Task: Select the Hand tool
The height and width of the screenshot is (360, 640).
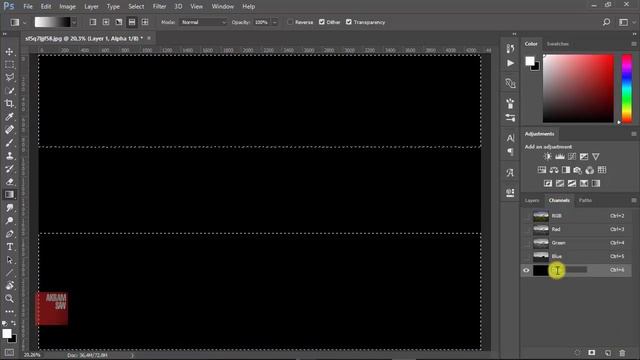Action: [9, 286]
